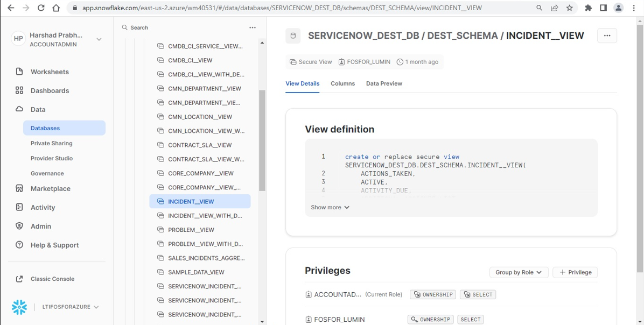Viewport: 644px width, 325px height.
Task: Open the Chrome three-dot menu
Action: (634, 8)
